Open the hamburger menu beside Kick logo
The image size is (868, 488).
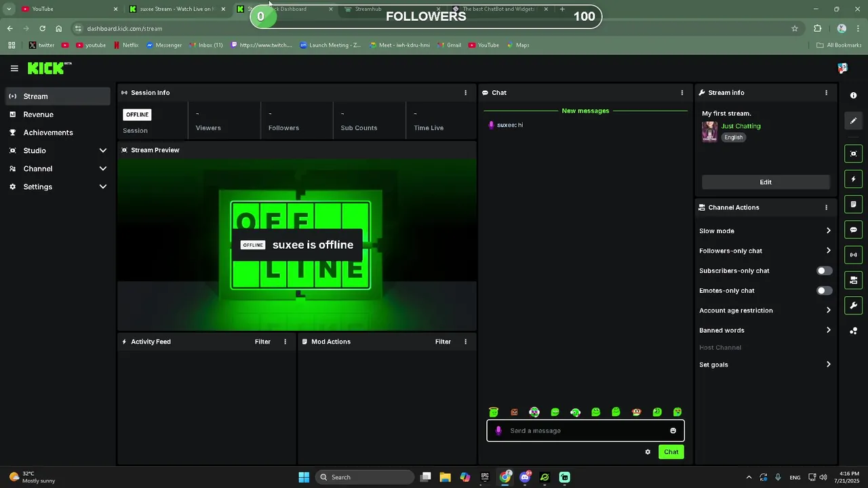14,68
